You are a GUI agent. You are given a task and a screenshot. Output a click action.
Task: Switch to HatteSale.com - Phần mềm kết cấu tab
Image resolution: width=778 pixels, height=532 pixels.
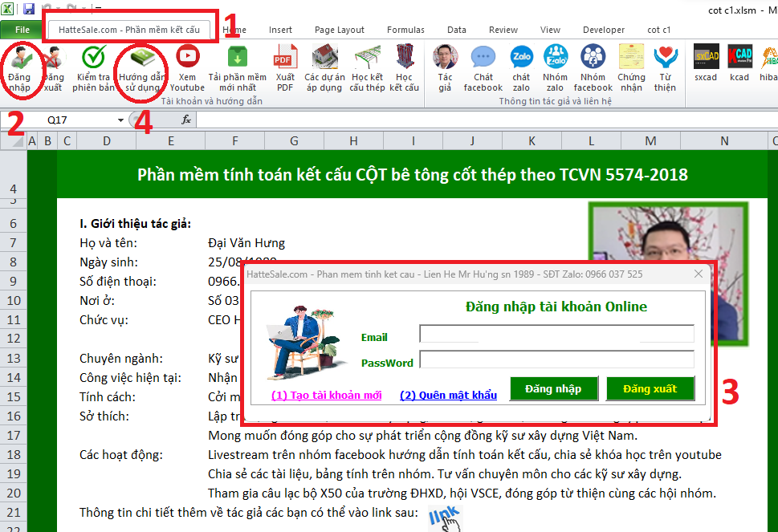(x=129, y=30)
